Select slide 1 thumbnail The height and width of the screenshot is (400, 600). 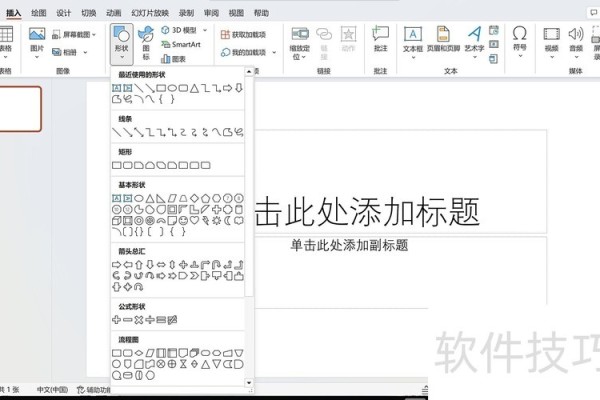pyautogui.click(x=20, y=109)
